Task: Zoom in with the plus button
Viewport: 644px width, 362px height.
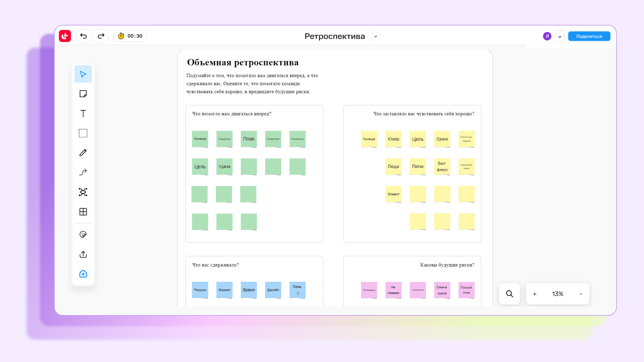Action: point(535,294)
